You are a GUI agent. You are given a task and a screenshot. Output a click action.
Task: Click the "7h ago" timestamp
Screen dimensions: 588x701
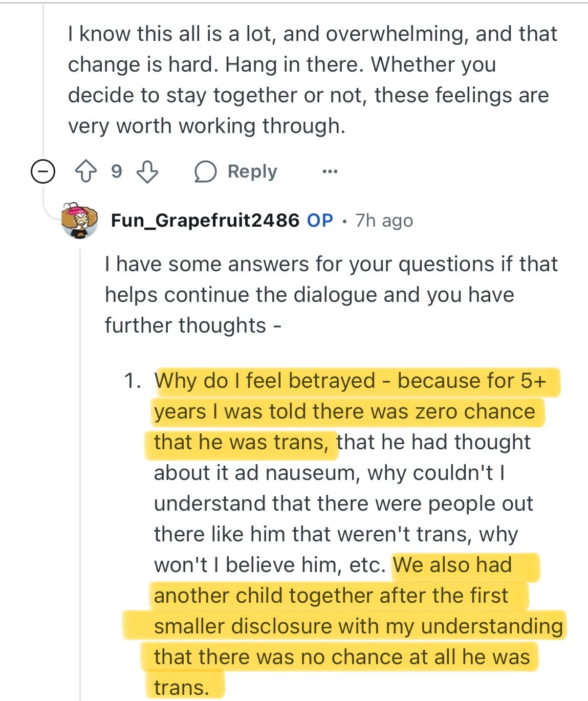tap(384, 221)
